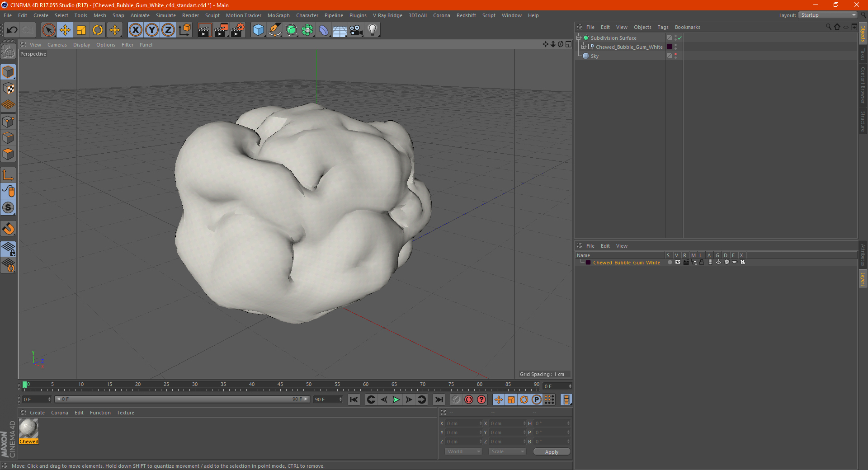
Task: Click the Apply button
Action: pyautogui.click(x=552, y=452)
